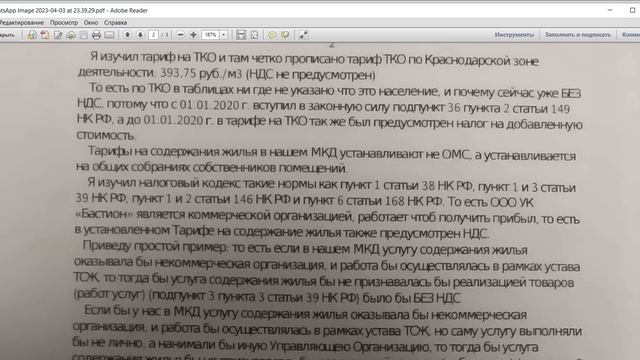Click 'БЕЗ НДС' ending fourth paragraph

437,298
